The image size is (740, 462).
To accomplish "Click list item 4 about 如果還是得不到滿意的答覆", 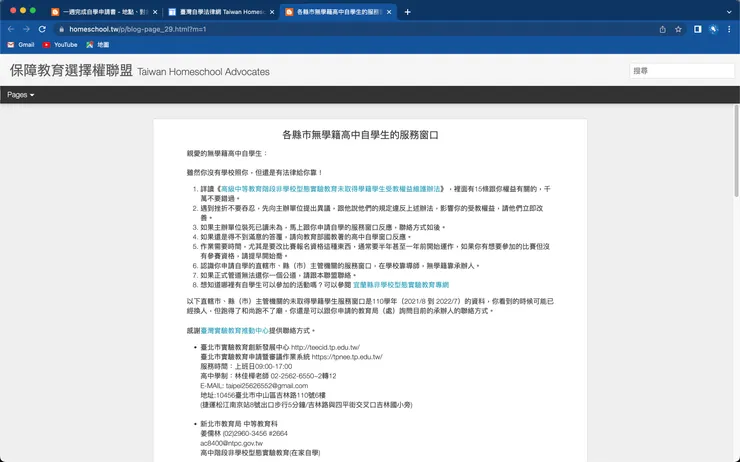I will pos(306,237).
